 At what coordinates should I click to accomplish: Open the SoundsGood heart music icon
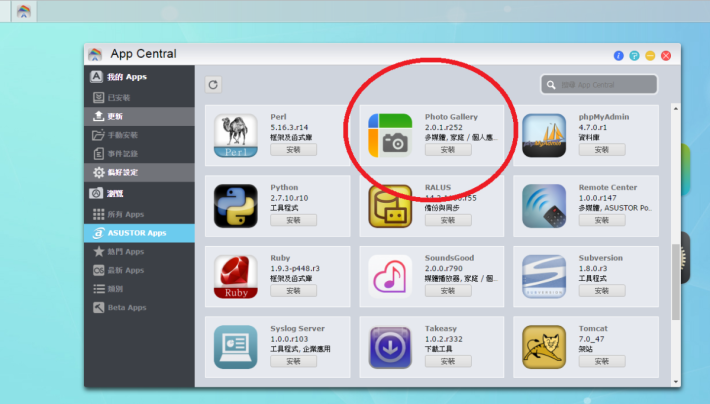pyautogui.click(x=390, y=277)
